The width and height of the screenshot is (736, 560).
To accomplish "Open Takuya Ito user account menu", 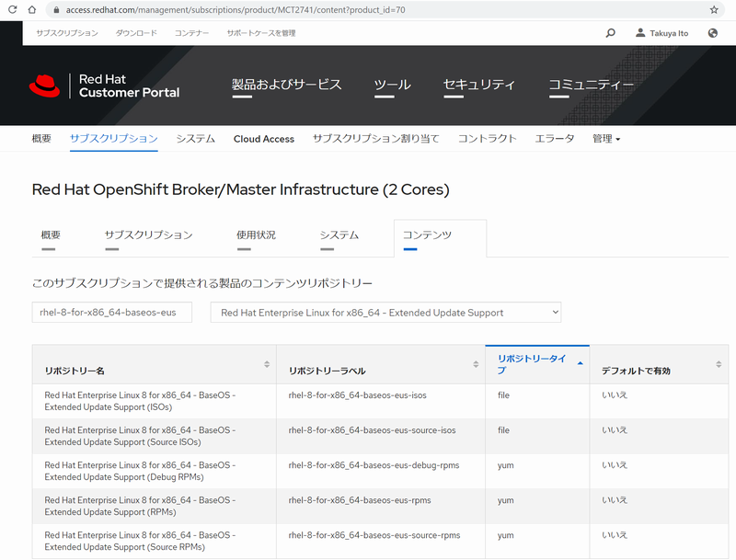I will 661,33.
